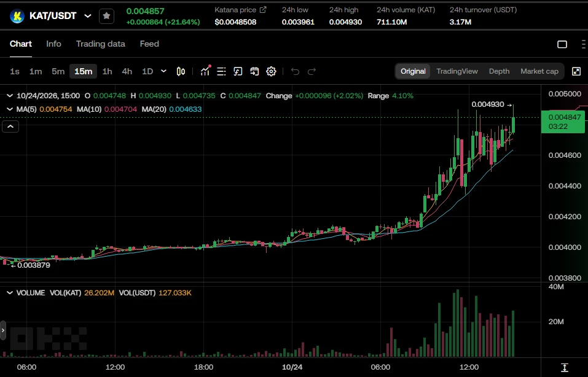
Task: Collapse the VOLUME indicator chevron
Action: point(10,293)
